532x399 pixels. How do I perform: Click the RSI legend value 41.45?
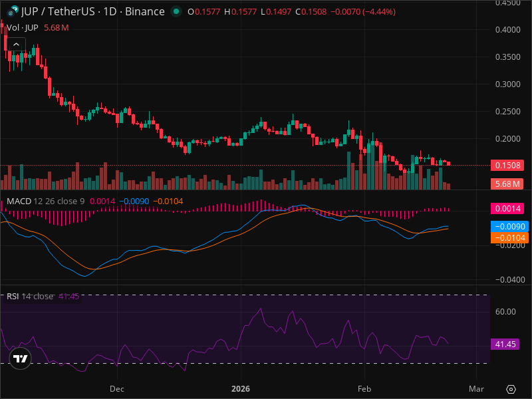[x=68, y=296]
